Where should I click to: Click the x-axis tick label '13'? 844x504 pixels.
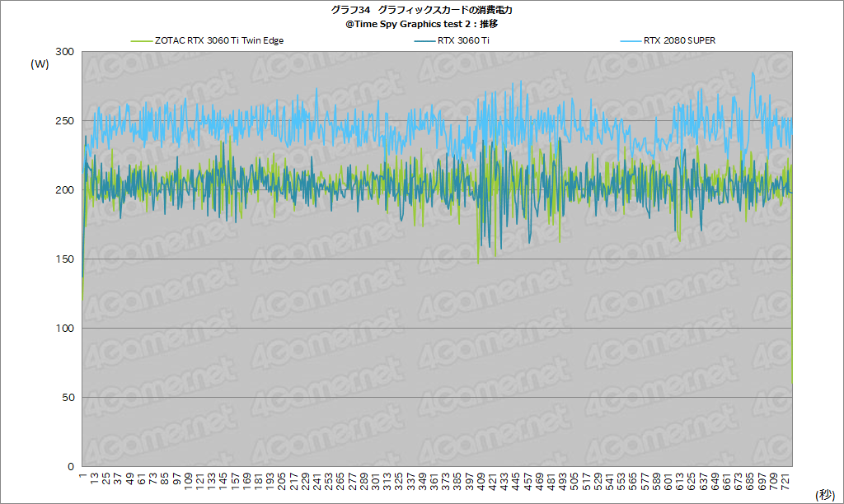(x=95, y=478)
